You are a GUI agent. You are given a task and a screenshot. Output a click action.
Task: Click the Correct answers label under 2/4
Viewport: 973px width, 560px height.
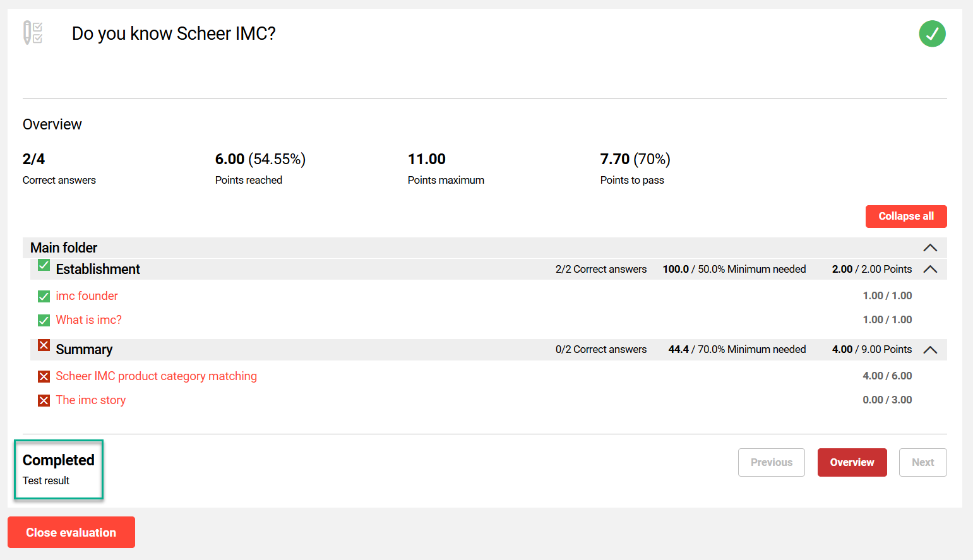pyautogui.click(x=59, y=181)
